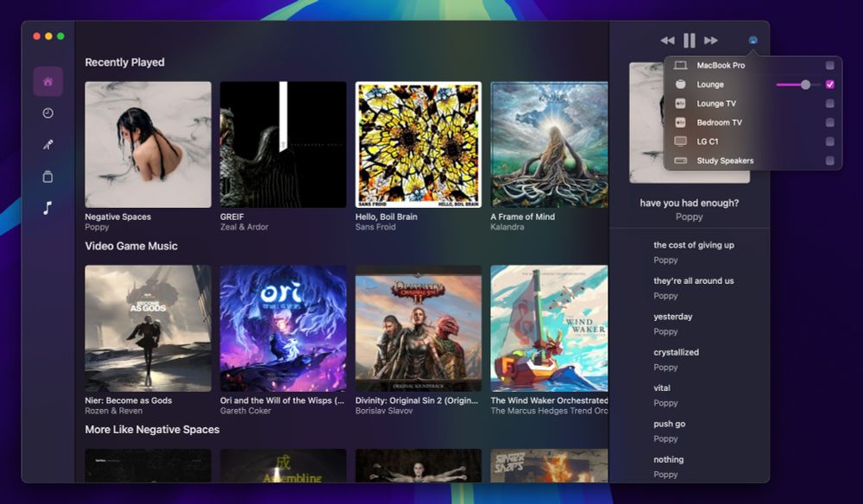Open artist Rozen & Reven
Image resolution: width=863 pixels, height=504 pixels.
(x=113, y=411)
